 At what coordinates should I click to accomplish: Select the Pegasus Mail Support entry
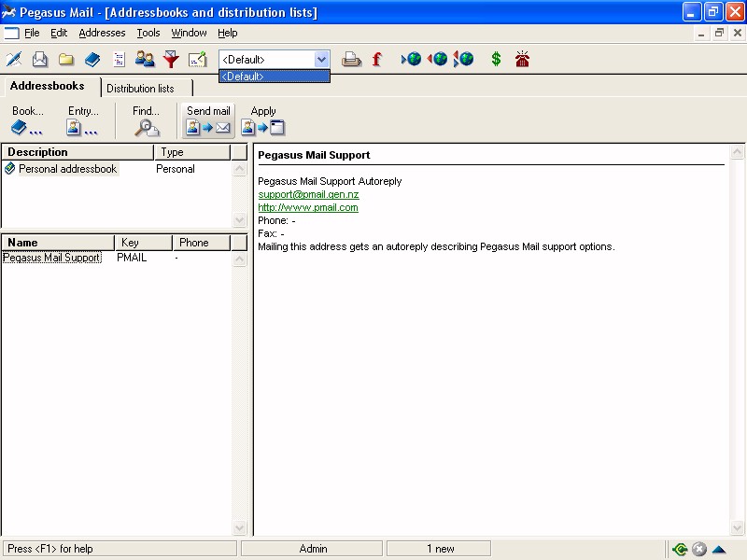[52, 258]
